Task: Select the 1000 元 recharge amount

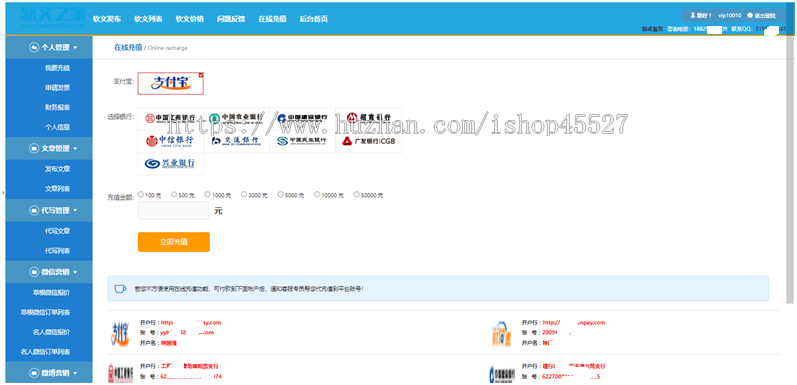Action: pyautogui.click(x=207, y=194)
